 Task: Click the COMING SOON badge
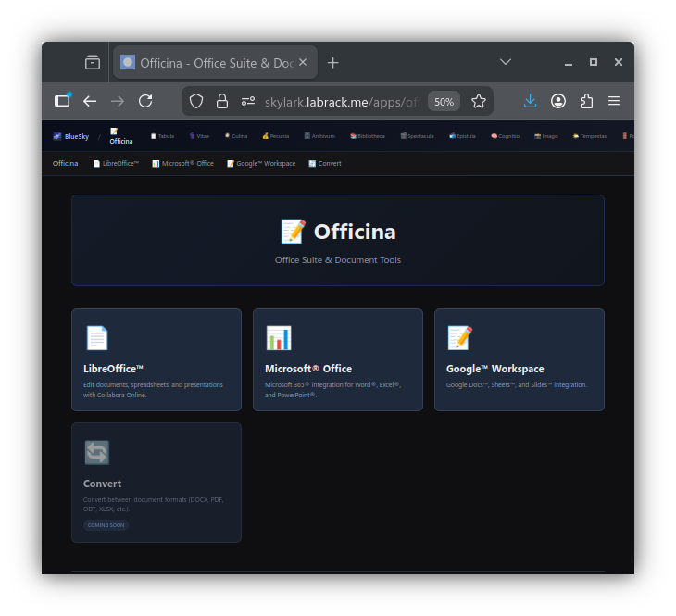tap(106, 525)
